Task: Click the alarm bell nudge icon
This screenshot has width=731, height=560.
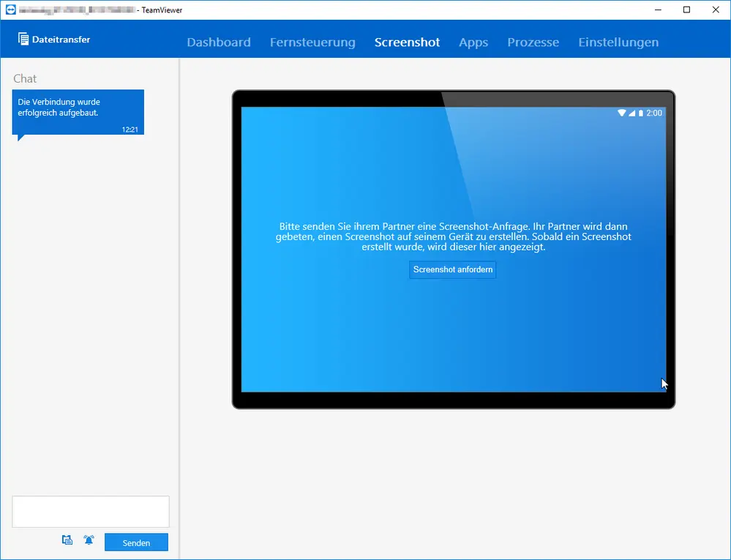Action: tap(89, 540)
